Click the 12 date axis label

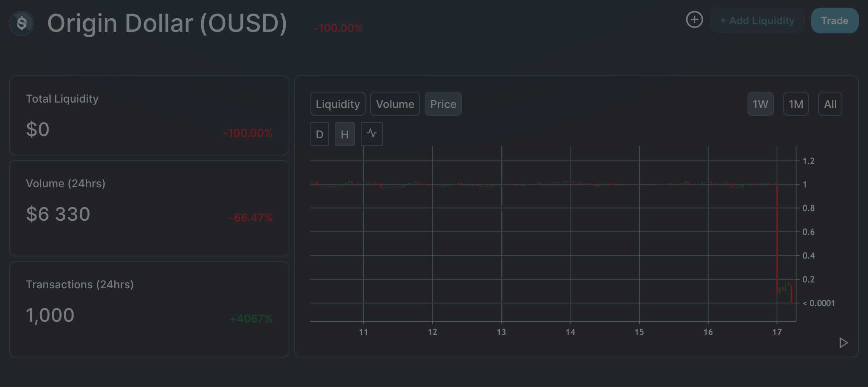coord(432,332)
